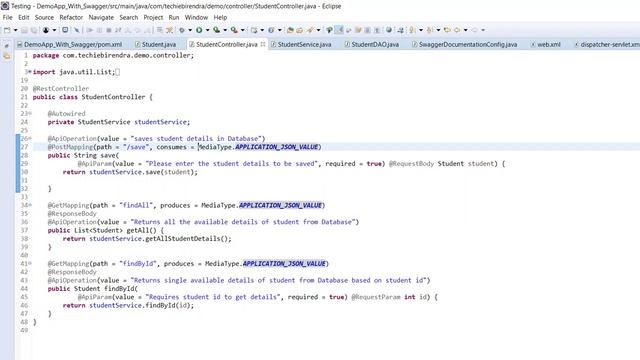
Task: Click "findAll" string in GetMapping
Action: 136,205
